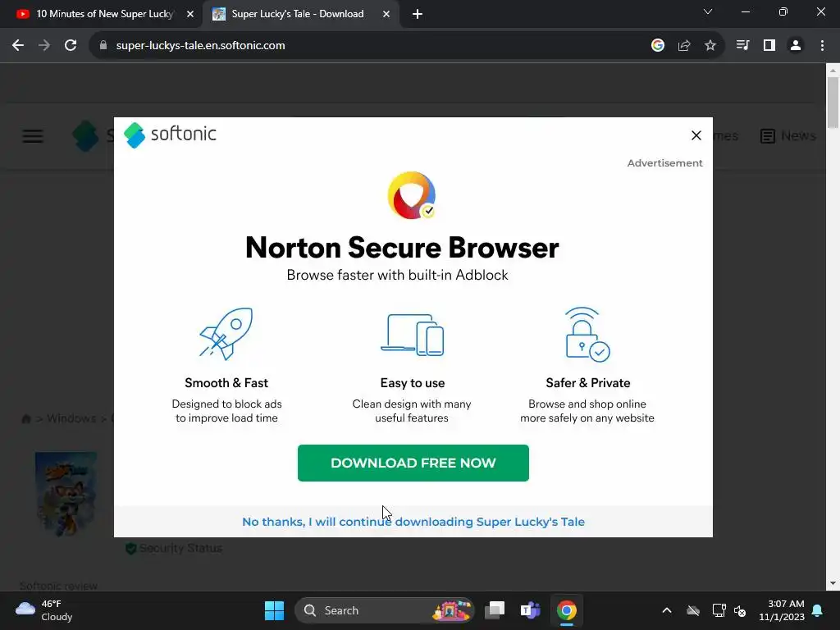Switch to the 10 Minutes of New Super Lucky tab

click(105, 14)
